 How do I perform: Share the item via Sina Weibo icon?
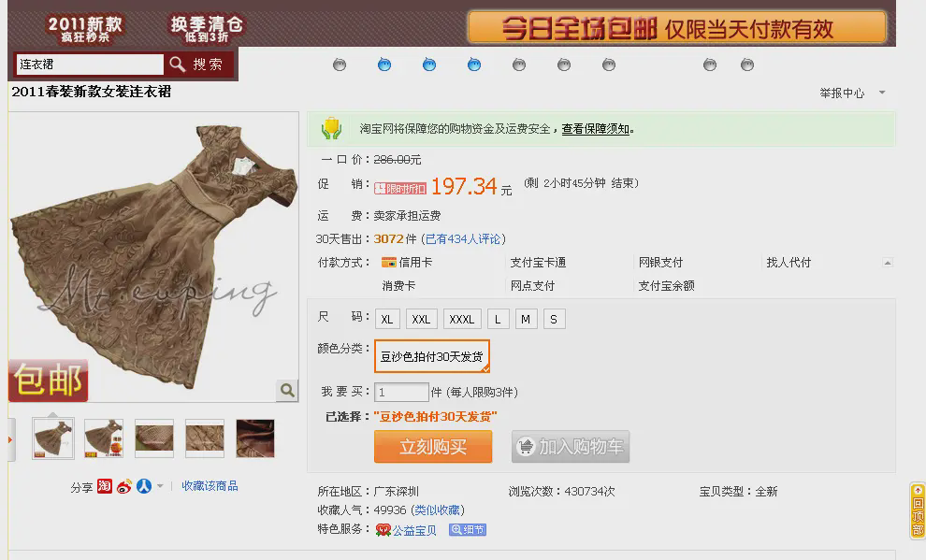124,486
